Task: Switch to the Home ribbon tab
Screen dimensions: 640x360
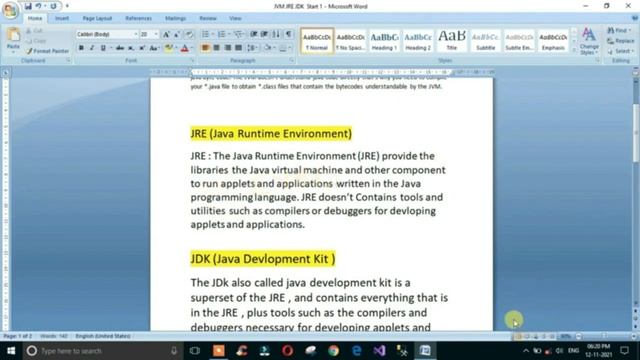Action: pyautogui.click(x=35, y=18)
